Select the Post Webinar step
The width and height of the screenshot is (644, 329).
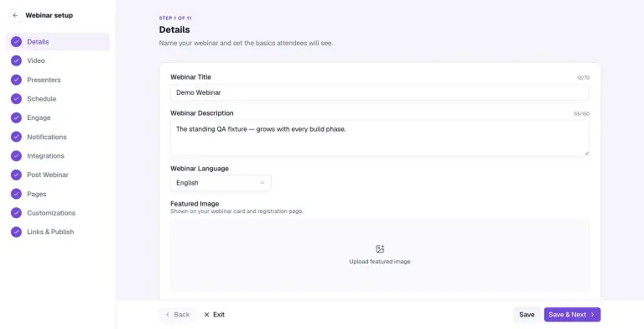click(58, 175)
